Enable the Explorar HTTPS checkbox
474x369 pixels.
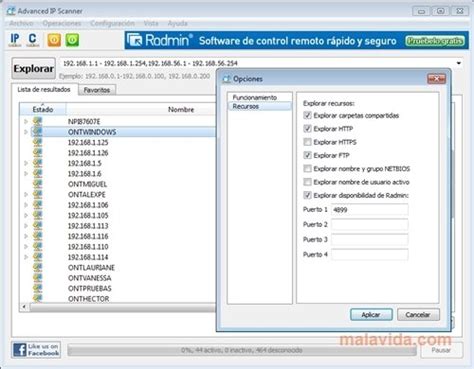[307, 142]
